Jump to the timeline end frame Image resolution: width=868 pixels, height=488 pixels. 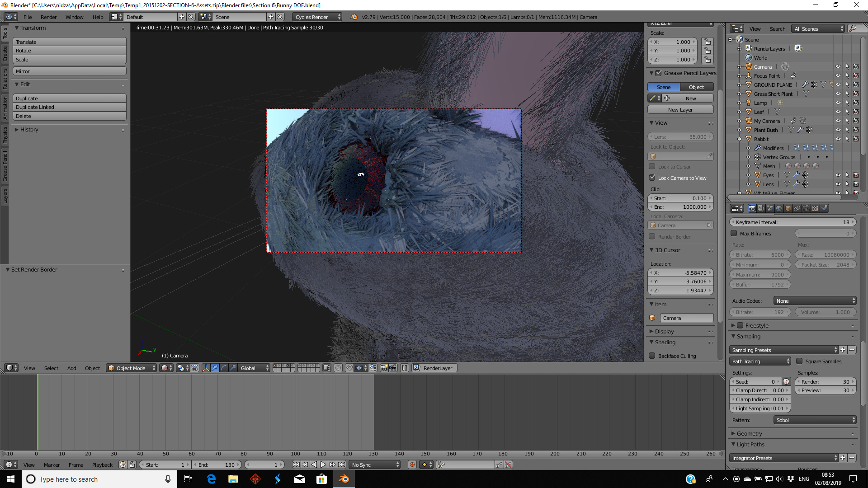coord(342,465)
